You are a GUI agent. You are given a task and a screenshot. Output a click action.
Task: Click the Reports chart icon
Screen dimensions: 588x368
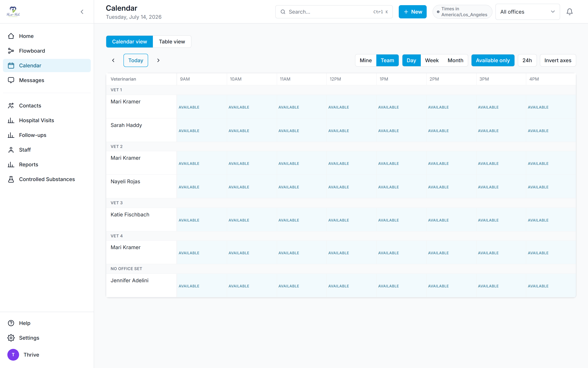click(x=11, y=164)
